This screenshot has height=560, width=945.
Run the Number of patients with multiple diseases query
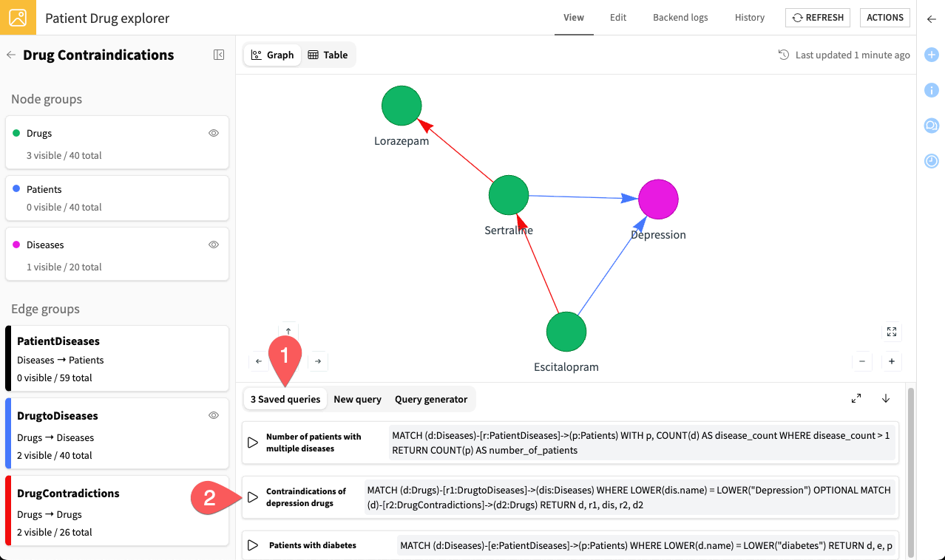point(251,442)
